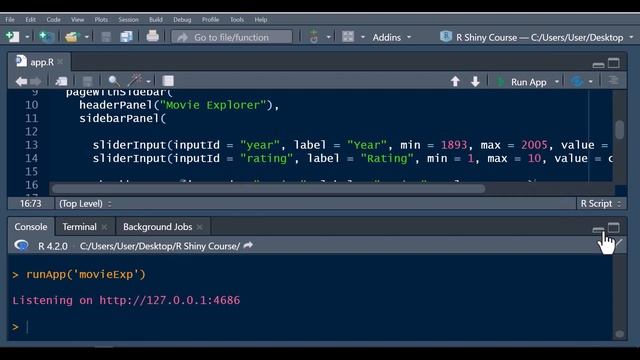The image size is (640, 360).
Task: Minimize the source editor pane
Action: (x=598, y=64)
